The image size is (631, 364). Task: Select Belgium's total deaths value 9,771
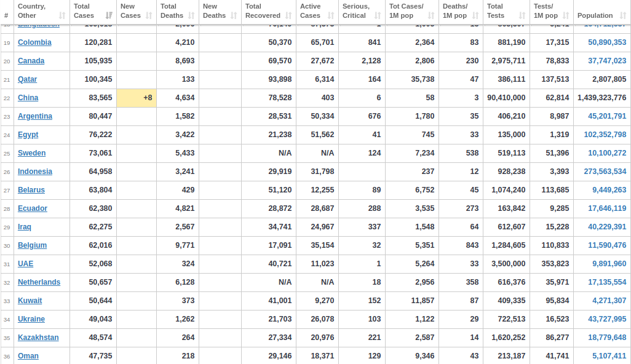pyautogui.click(x=185, y=245)
